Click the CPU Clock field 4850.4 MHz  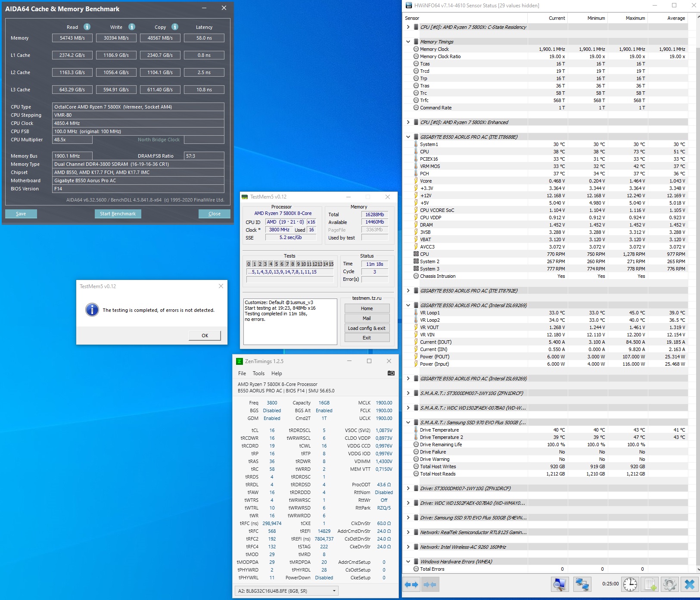[138, 123]
